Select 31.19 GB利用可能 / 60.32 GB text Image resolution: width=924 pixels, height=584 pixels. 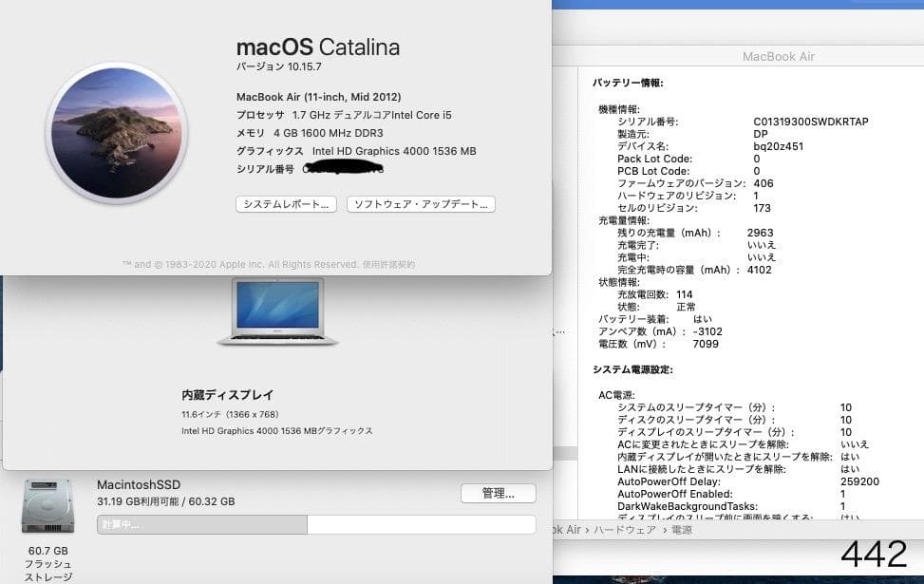point(165,501)
